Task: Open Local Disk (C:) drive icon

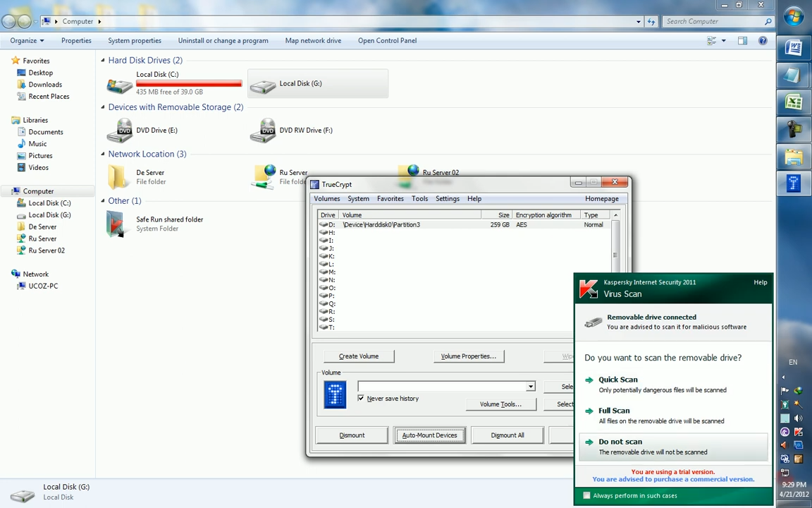Action: 120,85
